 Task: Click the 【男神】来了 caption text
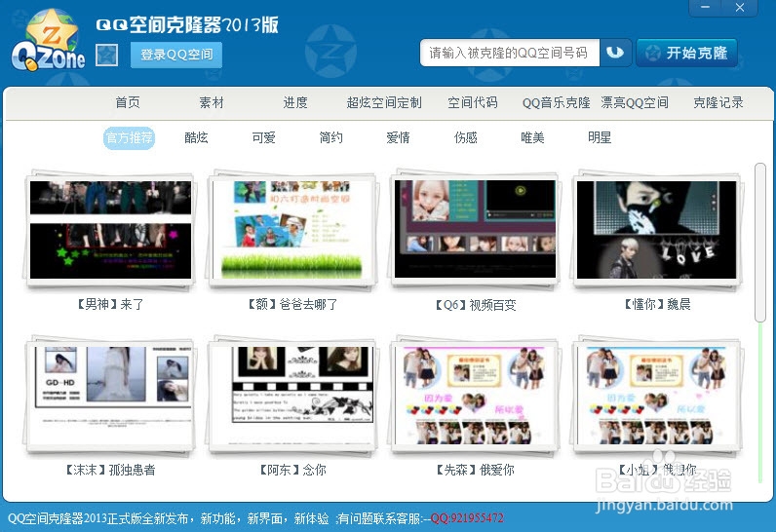pyautogui.click(x=110, y=304)
